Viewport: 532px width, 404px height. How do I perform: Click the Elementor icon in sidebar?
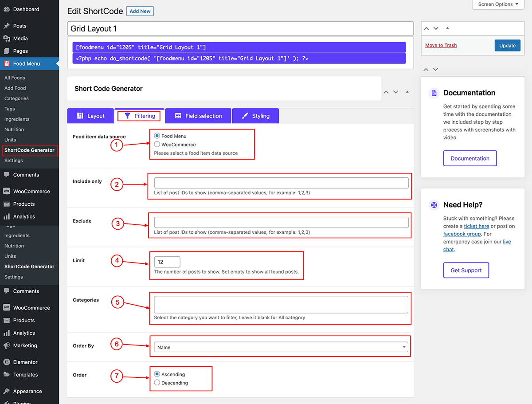point(7,362)
